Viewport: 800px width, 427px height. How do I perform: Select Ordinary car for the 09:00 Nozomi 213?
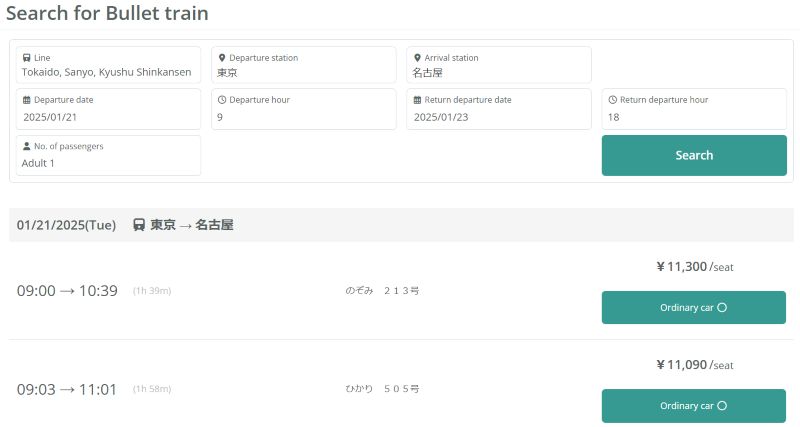pyautogui.click(x=694, y=308)
